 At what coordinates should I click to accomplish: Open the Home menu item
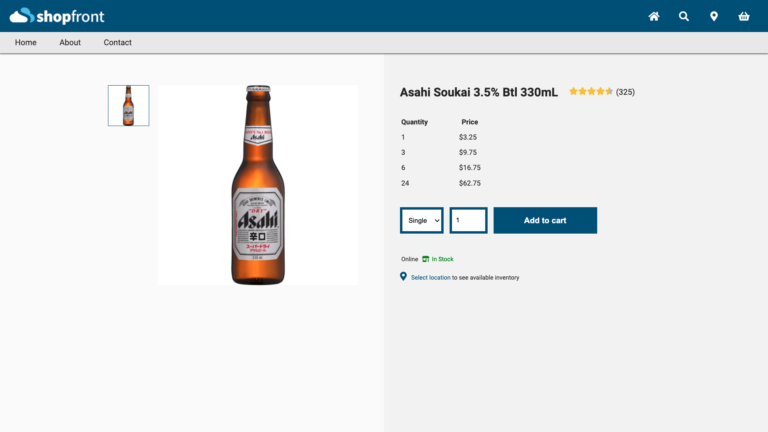[26, 42]
